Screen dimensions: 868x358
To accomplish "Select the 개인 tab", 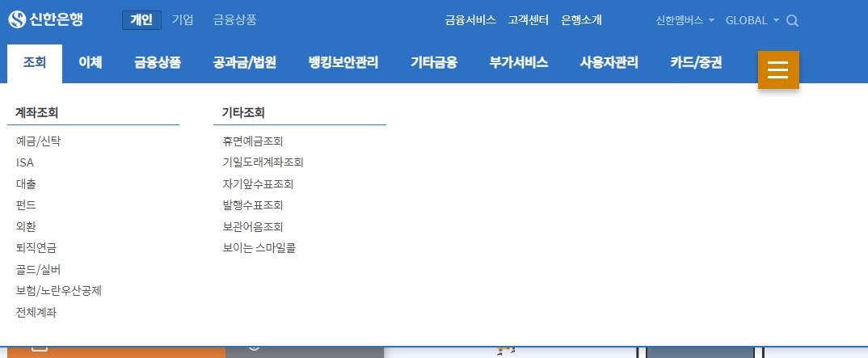I will (x=141, y=20).
